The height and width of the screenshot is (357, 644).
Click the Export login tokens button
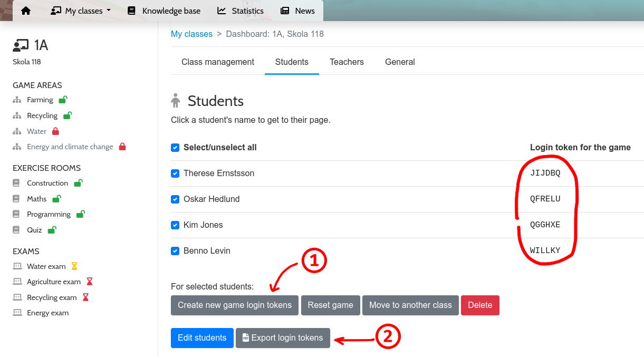[x=283, y=338]
